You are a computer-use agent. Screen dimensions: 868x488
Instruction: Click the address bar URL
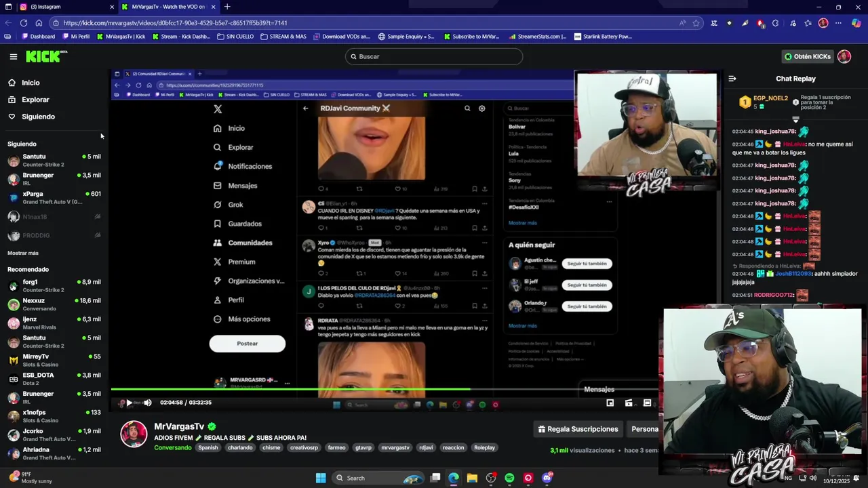tap(175, 23)
